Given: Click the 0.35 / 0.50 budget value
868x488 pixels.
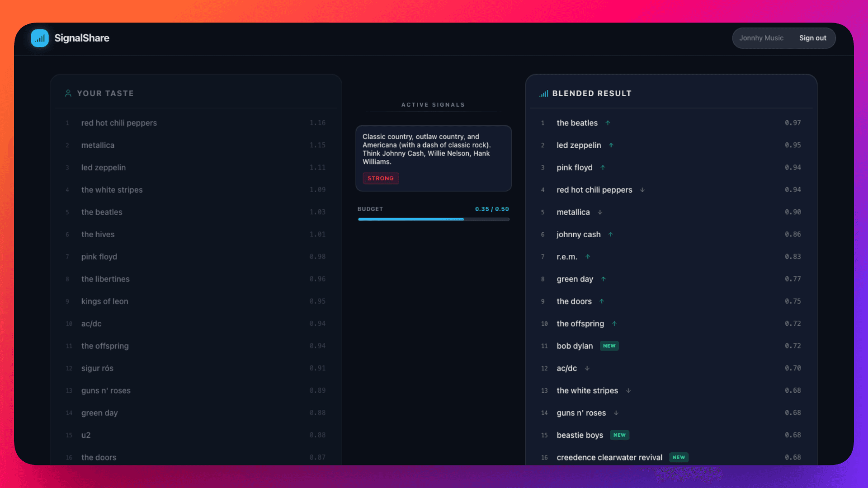Looking at the screenshot, I should [492, 209].
